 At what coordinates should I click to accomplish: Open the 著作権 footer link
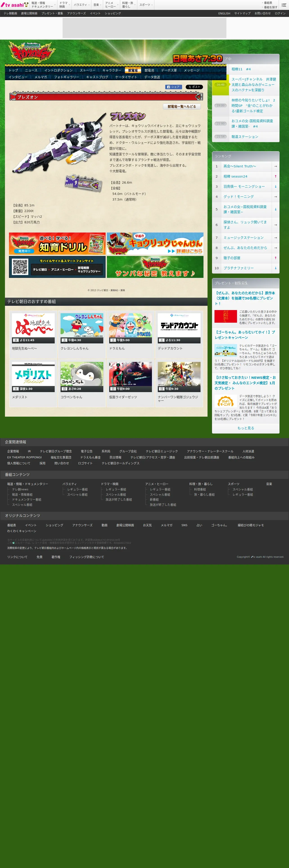[56, 557]
